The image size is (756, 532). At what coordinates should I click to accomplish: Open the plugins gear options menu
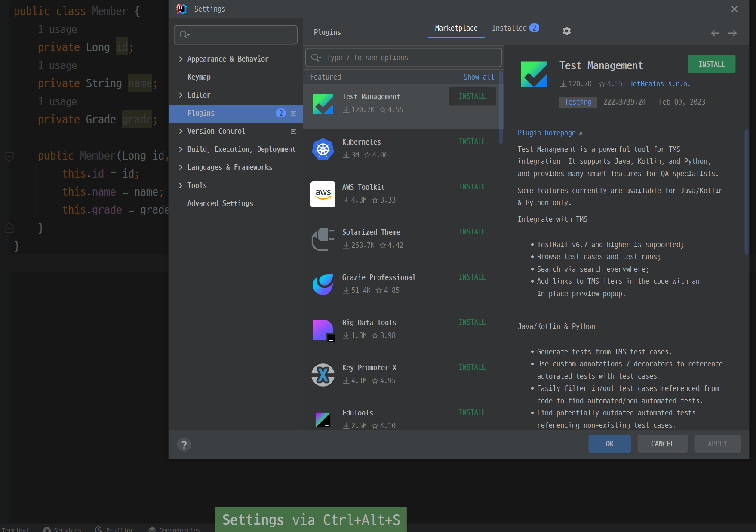[567, 31]
